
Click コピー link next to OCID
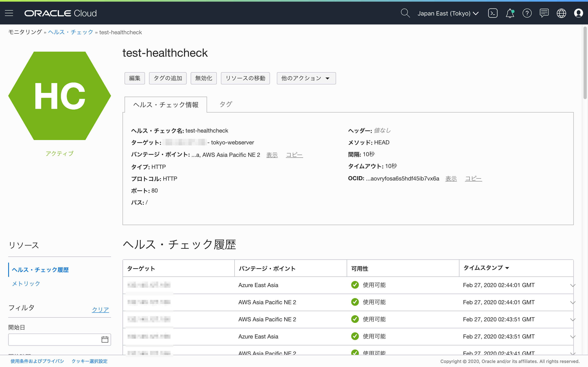[473, 179]
